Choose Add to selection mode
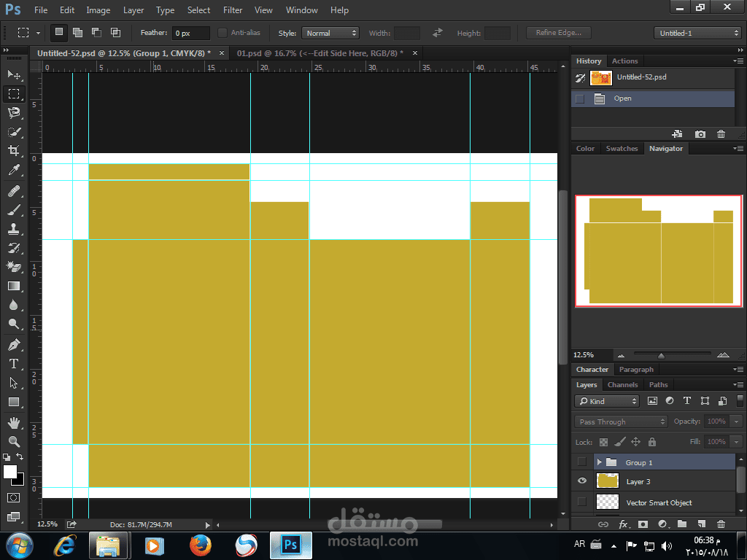 77,32
